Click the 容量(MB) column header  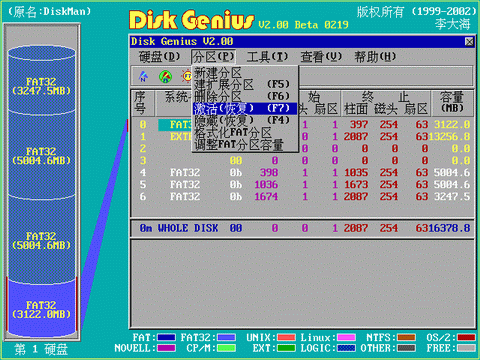(x=452, y=103)
